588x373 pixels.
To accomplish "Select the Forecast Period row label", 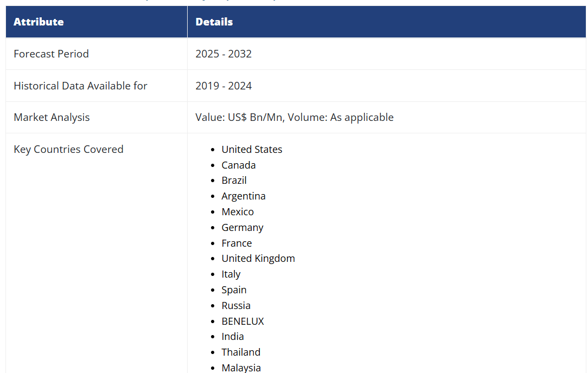I will [51, 54].
